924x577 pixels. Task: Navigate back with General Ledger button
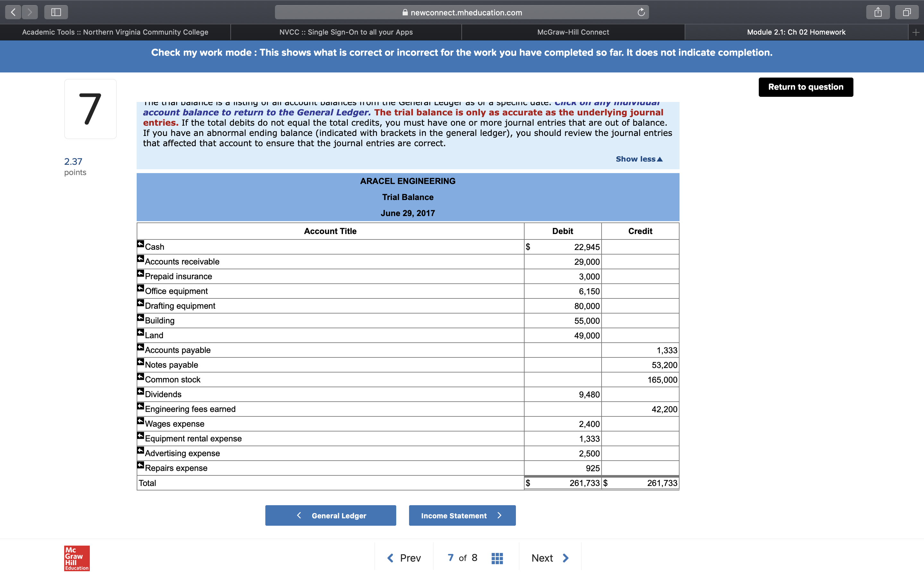click(x=330, y=515)
